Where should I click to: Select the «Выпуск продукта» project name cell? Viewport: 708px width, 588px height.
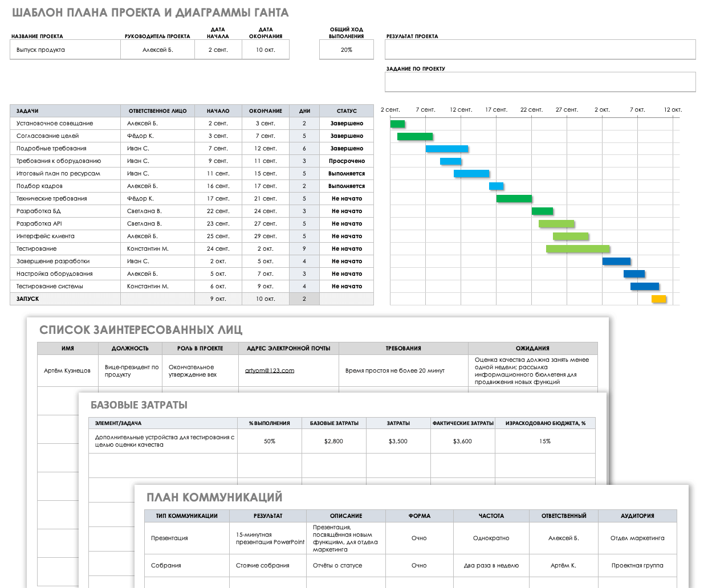click(65, 50)
